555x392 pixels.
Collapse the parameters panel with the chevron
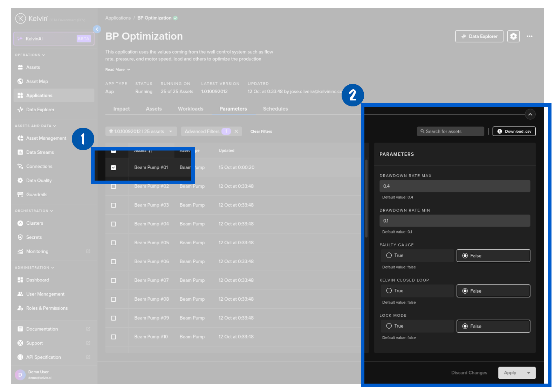[x=530, y=114]
